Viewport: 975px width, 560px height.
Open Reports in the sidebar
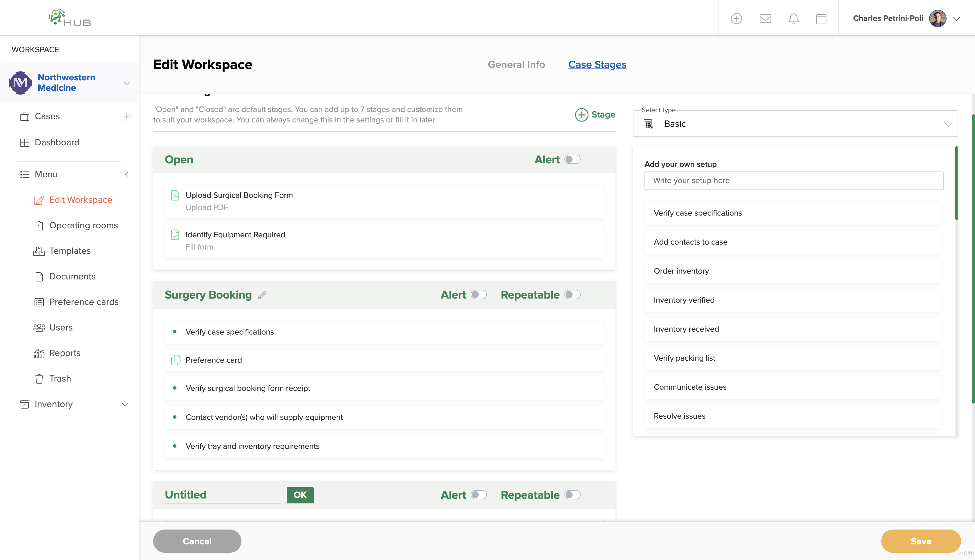57,353
